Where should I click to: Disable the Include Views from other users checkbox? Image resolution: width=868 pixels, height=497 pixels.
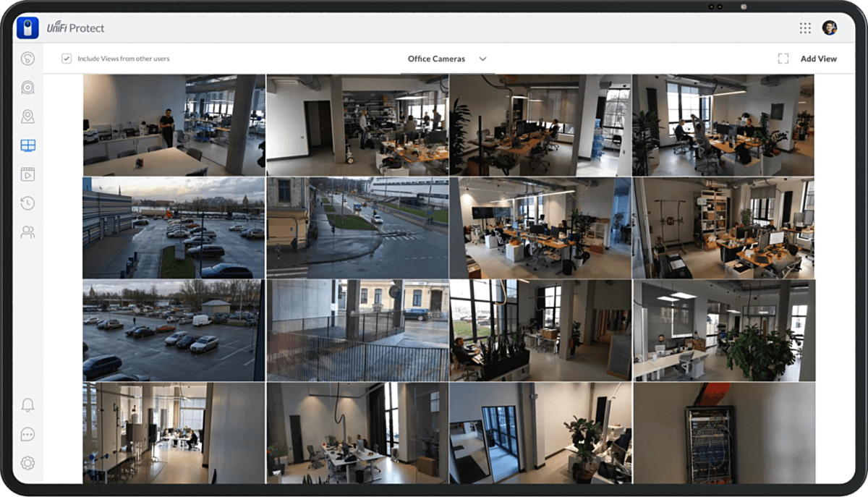pyautogui.click(x=66, y=59)
